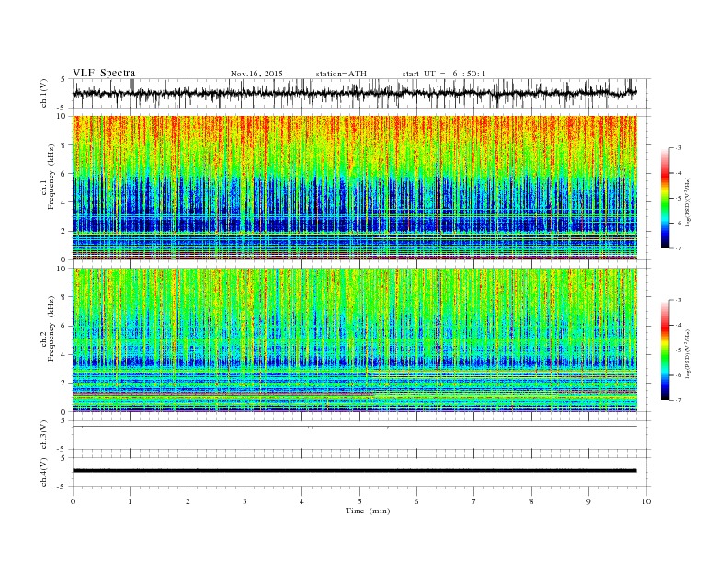This screenshot has width=728, height=563.
Task: Select the "start UT = 6:50:1" text
Action: (x=444, y=74)
